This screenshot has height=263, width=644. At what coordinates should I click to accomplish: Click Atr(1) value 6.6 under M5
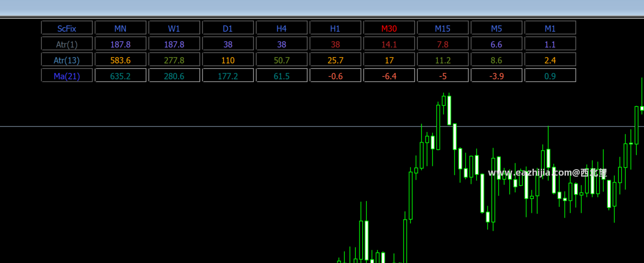(497, 44)
